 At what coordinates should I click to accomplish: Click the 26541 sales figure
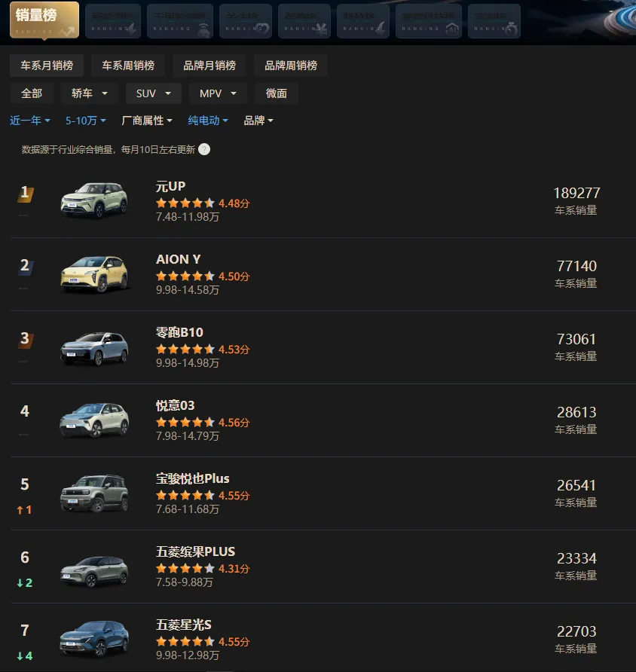tap(576, 486)
